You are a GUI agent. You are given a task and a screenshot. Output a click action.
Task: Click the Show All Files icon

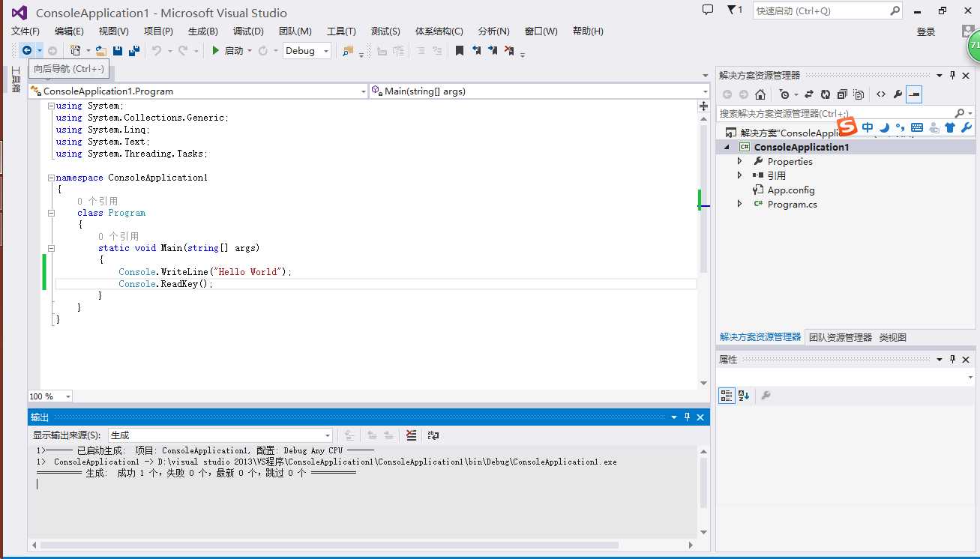[x=859, y=94]
